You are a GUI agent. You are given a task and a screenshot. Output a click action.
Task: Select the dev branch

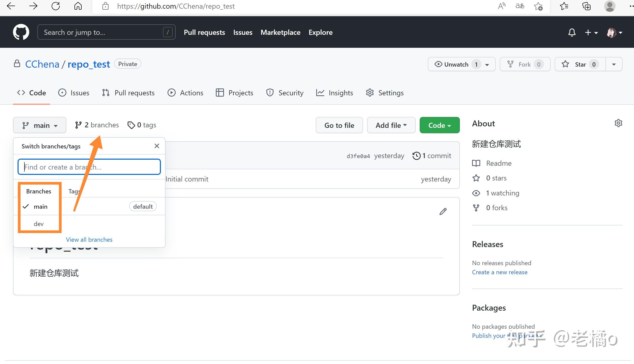[38, 224]
